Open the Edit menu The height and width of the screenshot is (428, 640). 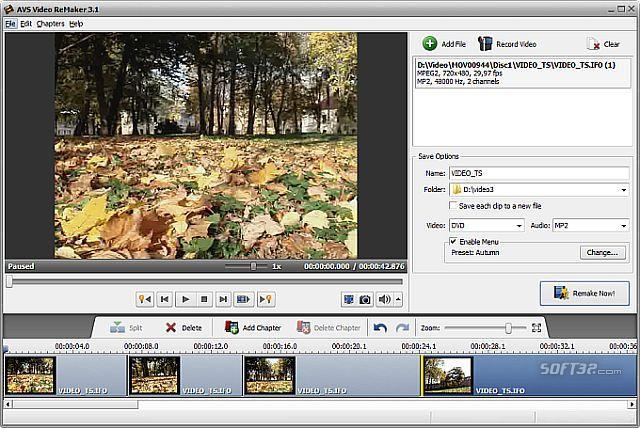pos(26,23)
